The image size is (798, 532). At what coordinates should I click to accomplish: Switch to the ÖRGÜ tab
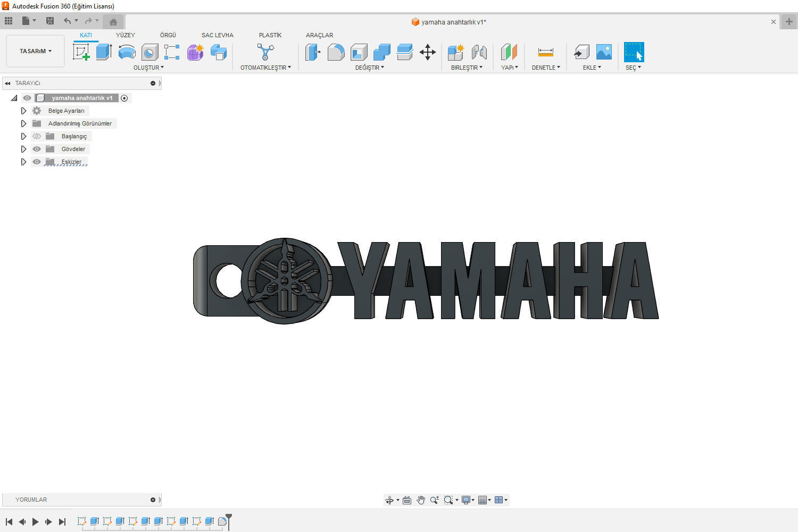168,35
